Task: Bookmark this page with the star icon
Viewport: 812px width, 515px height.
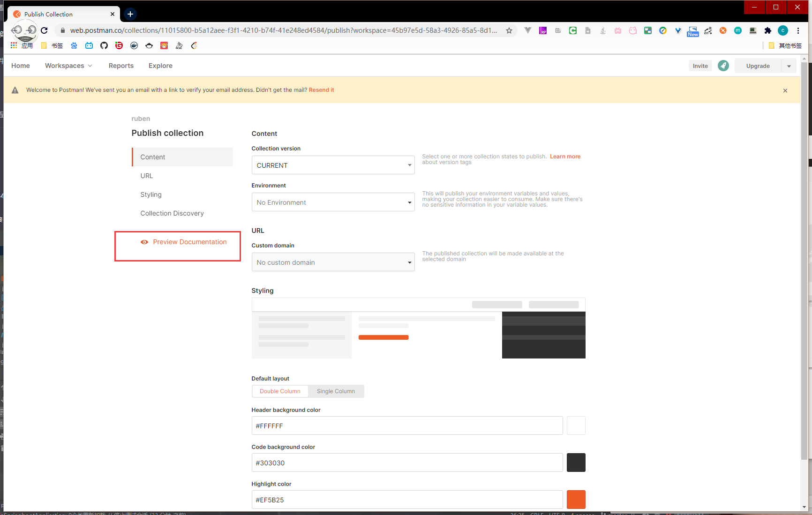Action: (x=509, y=30)
